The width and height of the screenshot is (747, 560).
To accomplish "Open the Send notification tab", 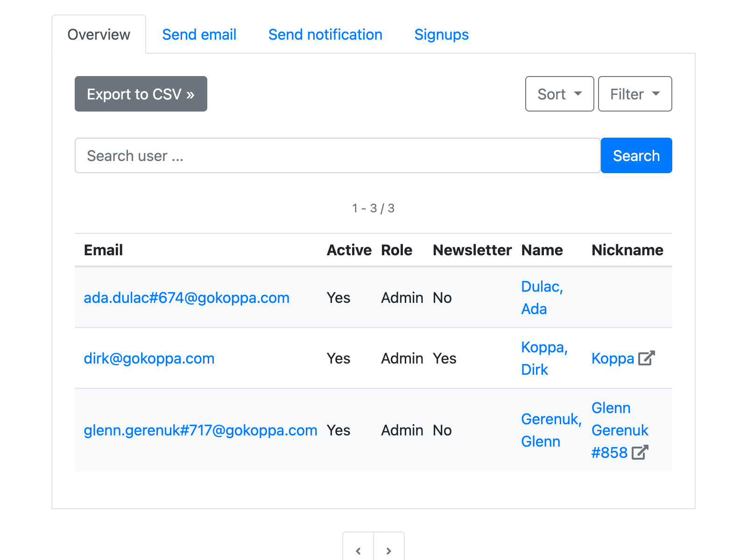I will 325,35.
